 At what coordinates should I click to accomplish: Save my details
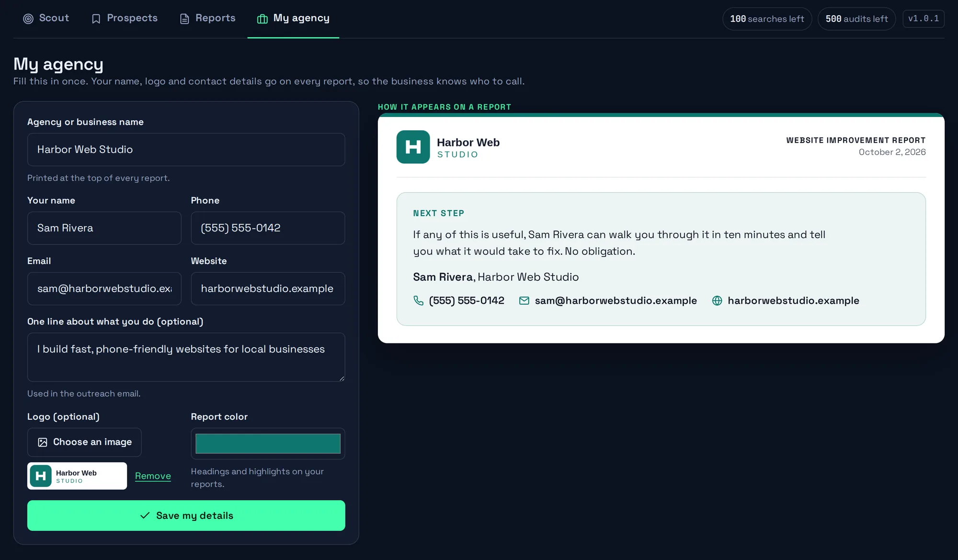[x=186, y=515]
